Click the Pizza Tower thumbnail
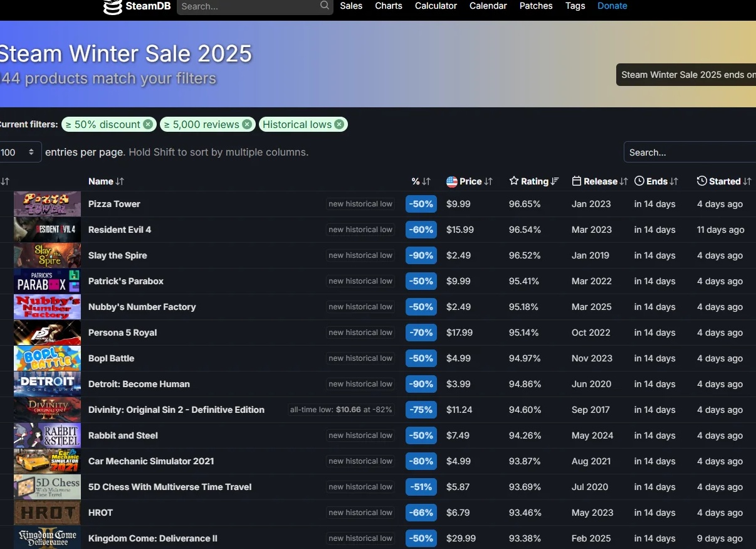The image size is (756, 549). pyautogui.click(x=47, y=204)
